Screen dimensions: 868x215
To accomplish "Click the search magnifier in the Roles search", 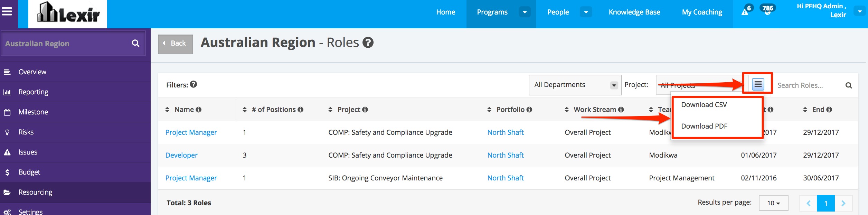I will click(x=849, y=85).
